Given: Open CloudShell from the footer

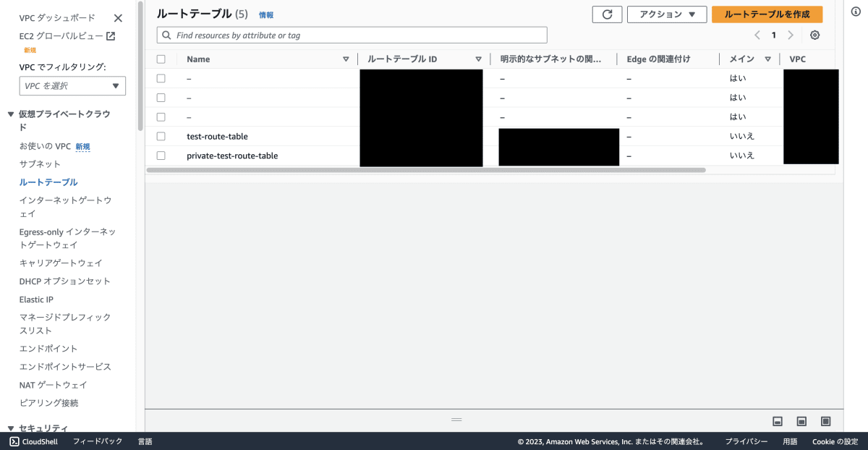Looking at the screenshot, I should pyautogui.click(x=33, y=441).
